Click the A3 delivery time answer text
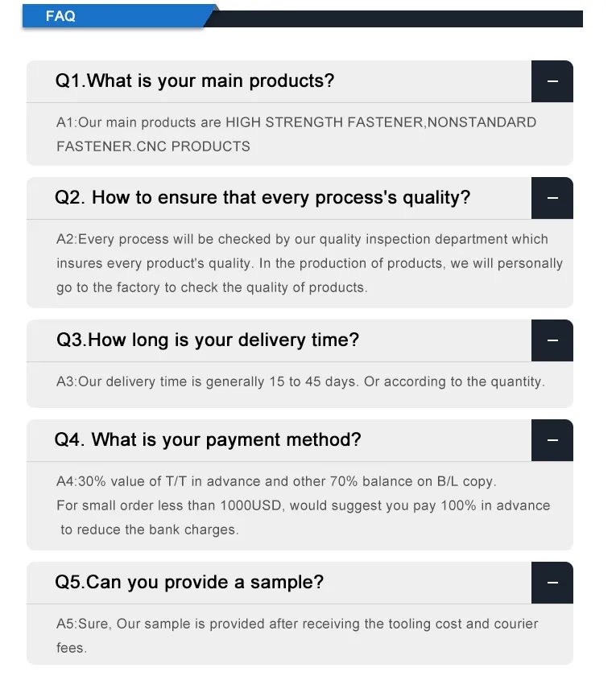The width and height of the screenshot is (616, 676). (300, 381)
